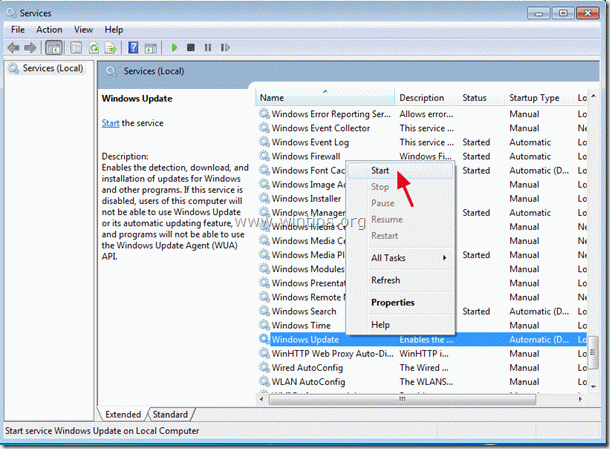Screen dimensions: 610x449
Task: Open the View menu
Action: (x=83, y=30)
